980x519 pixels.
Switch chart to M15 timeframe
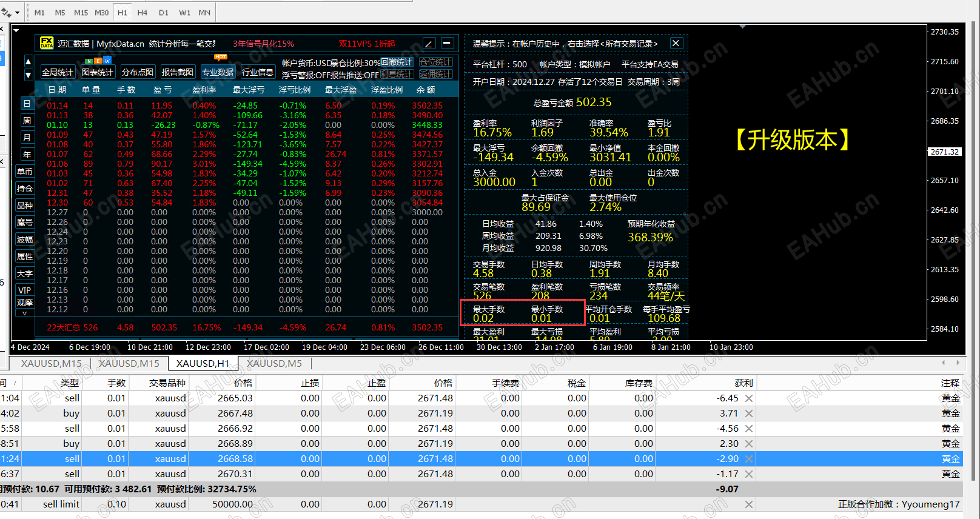(81, 12)
